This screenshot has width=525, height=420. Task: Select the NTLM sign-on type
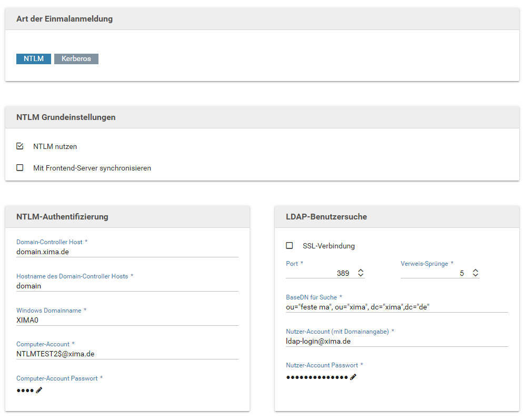click(34, 59)
